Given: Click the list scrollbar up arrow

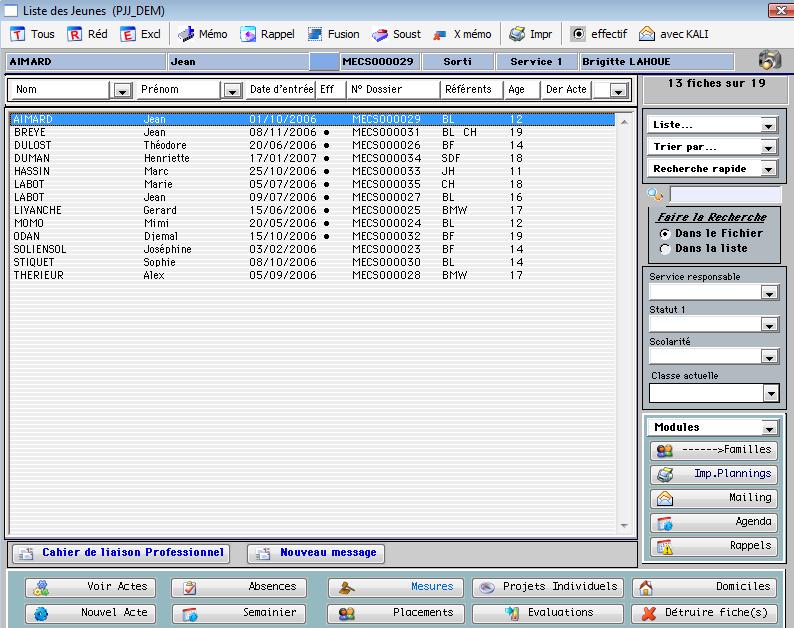Looking at the screenshot, I should point(624,122).
